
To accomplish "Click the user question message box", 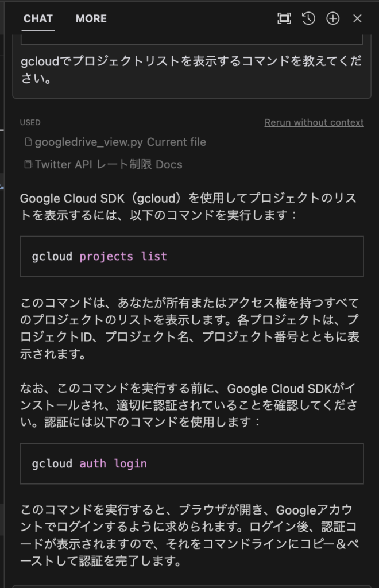I will [x=192, y=67].
